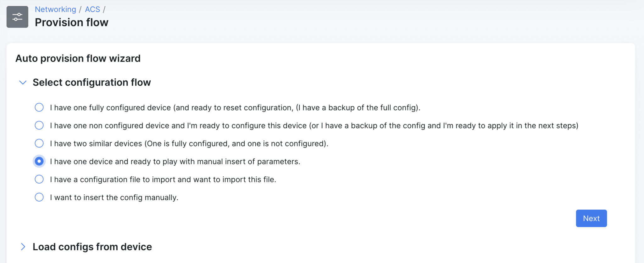
Task: Click the chevron beside Select configuration flow
Action: pyautogui.click(x=23, y=83)
